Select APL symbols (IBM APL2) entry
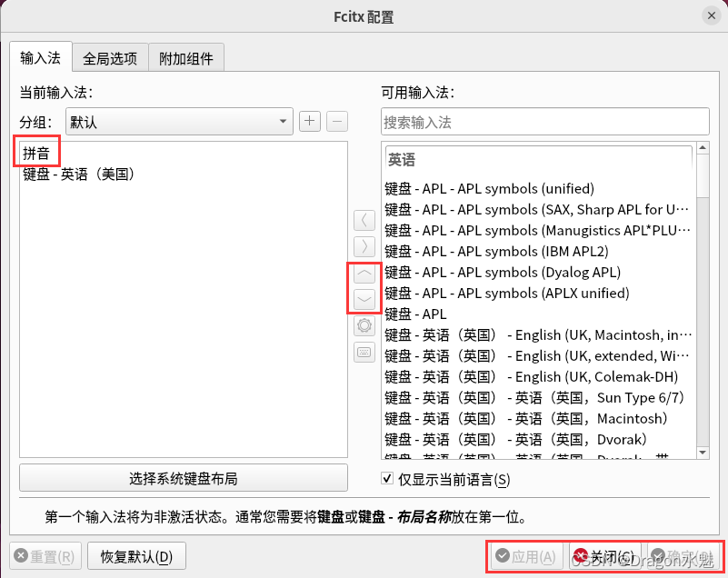 (539, 251)
